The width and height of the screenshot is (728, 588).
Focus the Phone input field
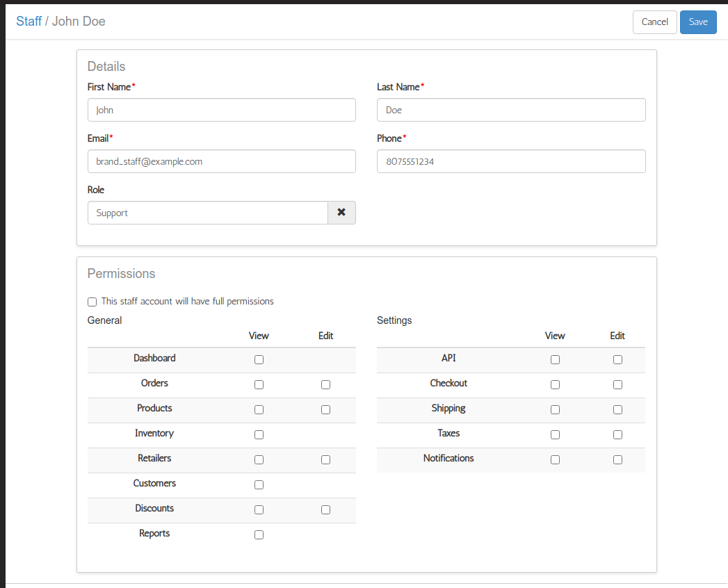[x=511, y=161]
